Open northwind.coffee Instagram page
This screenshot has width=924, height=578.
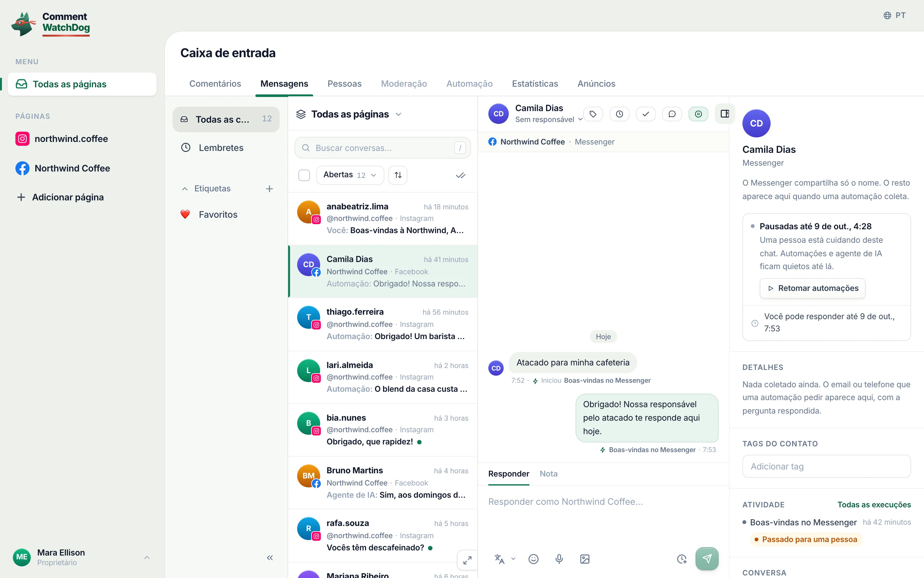pyautogui.click(x=62, y=139)
